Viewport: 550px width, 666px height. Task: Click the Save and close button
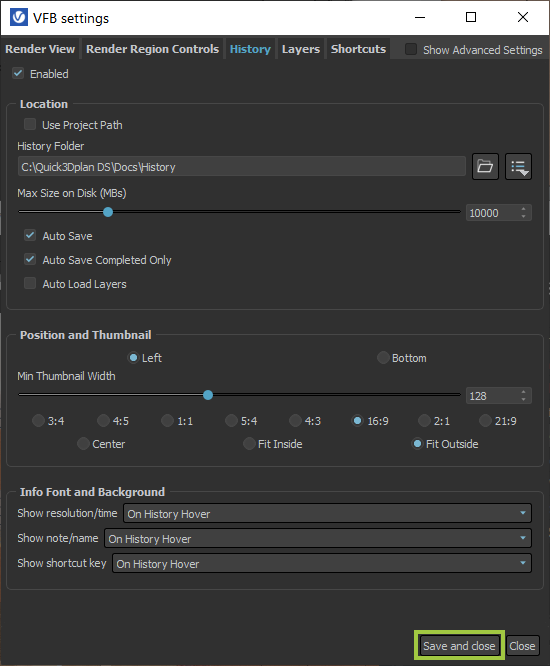point(459,646)
